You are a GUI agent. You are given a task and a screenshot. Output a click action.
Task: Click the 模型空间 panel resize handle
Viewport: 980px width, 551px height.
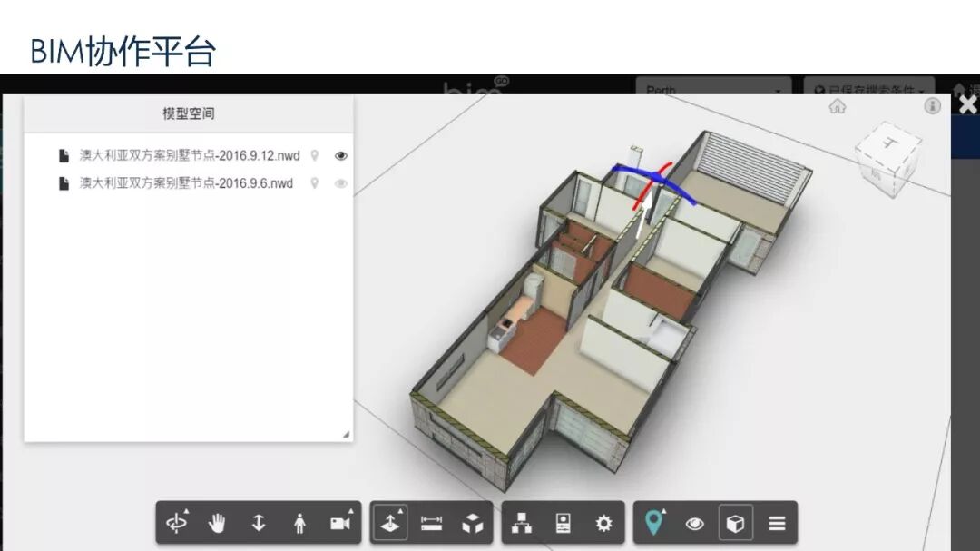tap(347, 435)
